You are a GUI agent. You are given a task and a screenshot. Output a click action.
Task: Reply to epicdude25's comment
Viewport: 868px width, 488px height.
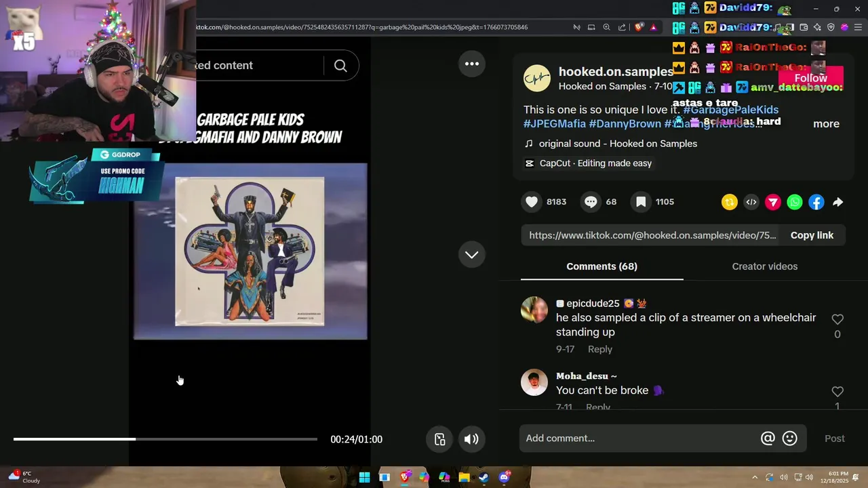[599, 349]
